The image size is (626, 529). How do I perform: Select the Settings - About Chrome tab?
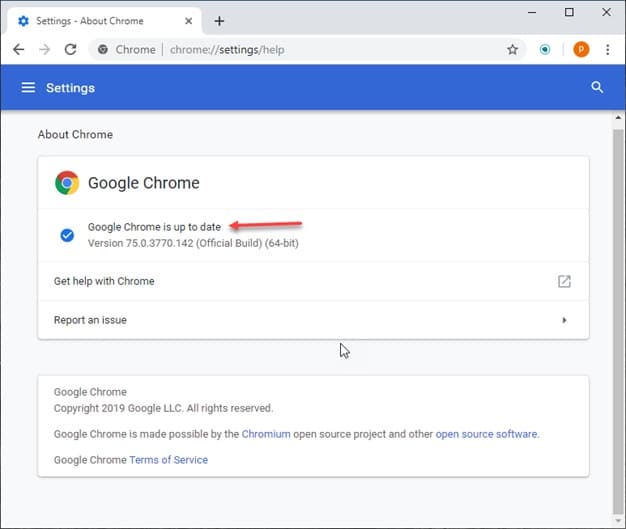tap(104, 21)
